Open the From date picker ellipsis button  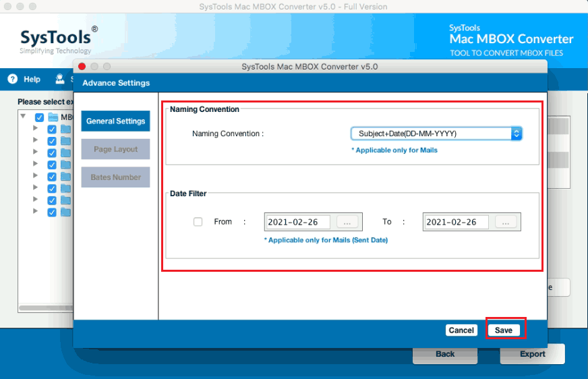click(x=347, y=222)
